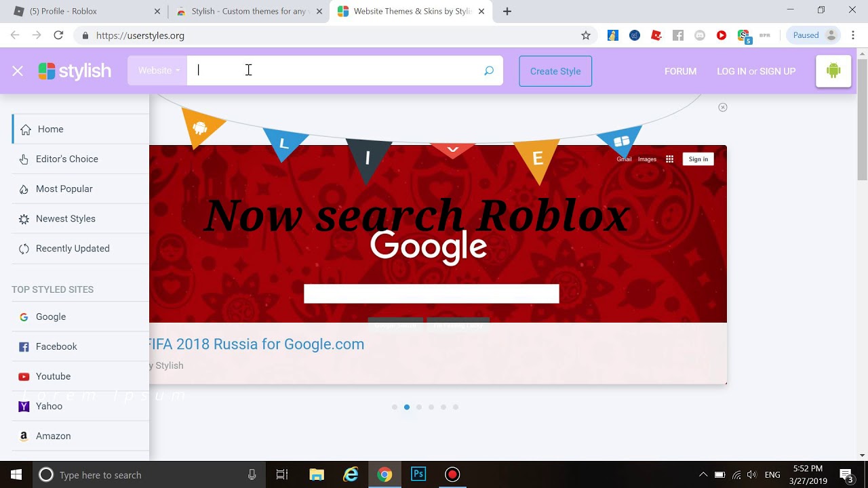
Task: Select the fourth carousel dot
Action: [x=431, y=407]
